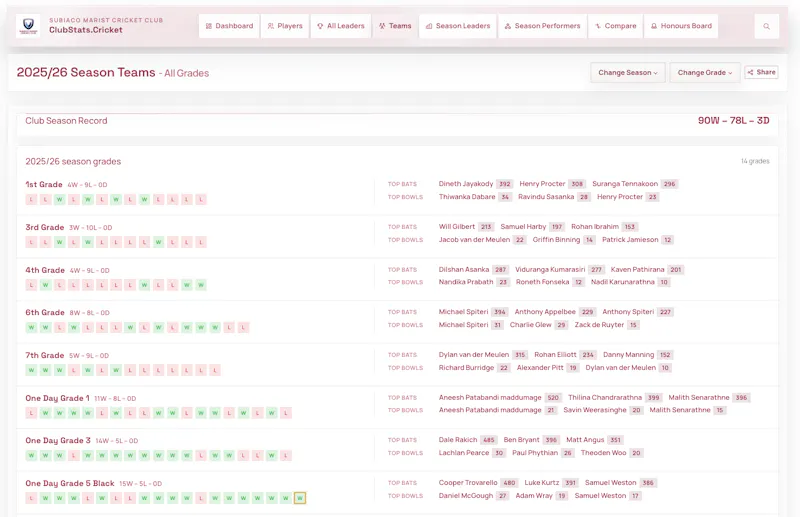Screen dimensions: 800x517
Task: Open the 7th Grade team link
Action: (45, 355)
